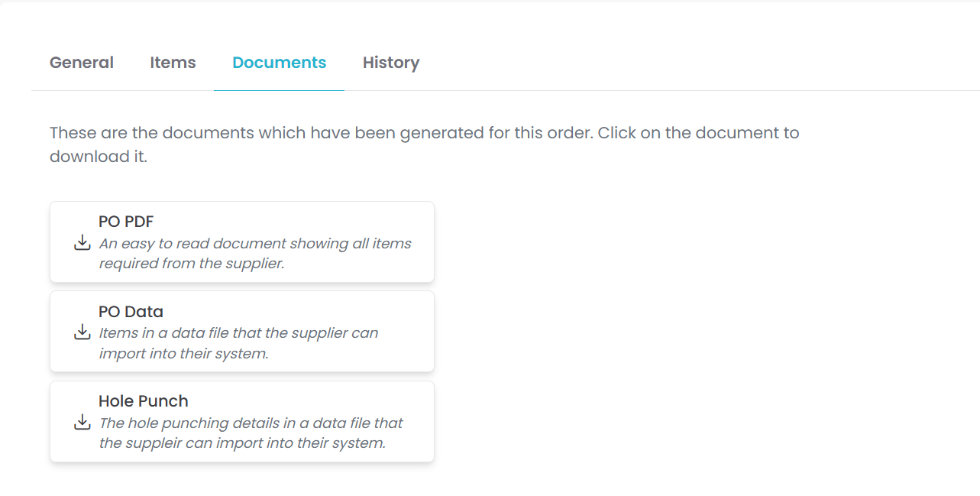
Task: Open the Items tab
Action: [173, 63]
